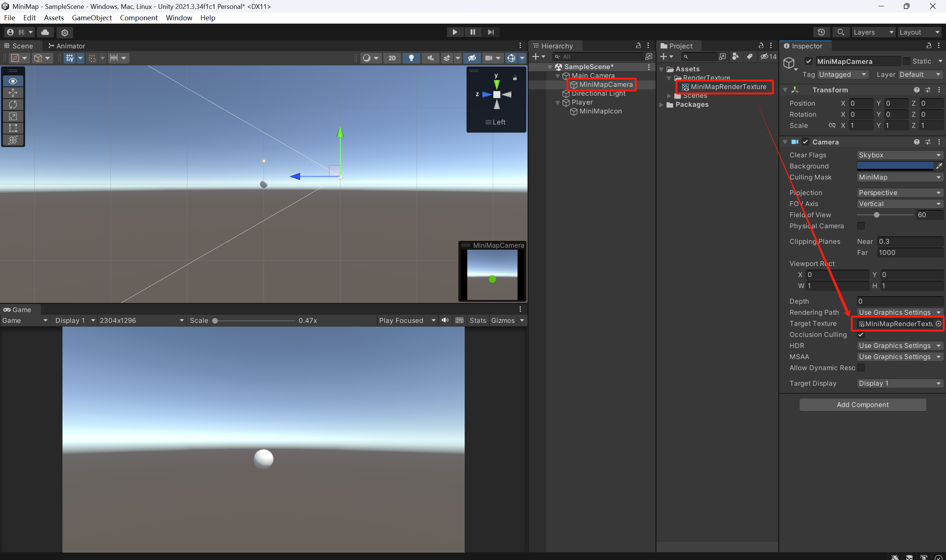This screenshot has height=560, width=946.
Task: Open the GameObject menu
Action: coord(92,18)
